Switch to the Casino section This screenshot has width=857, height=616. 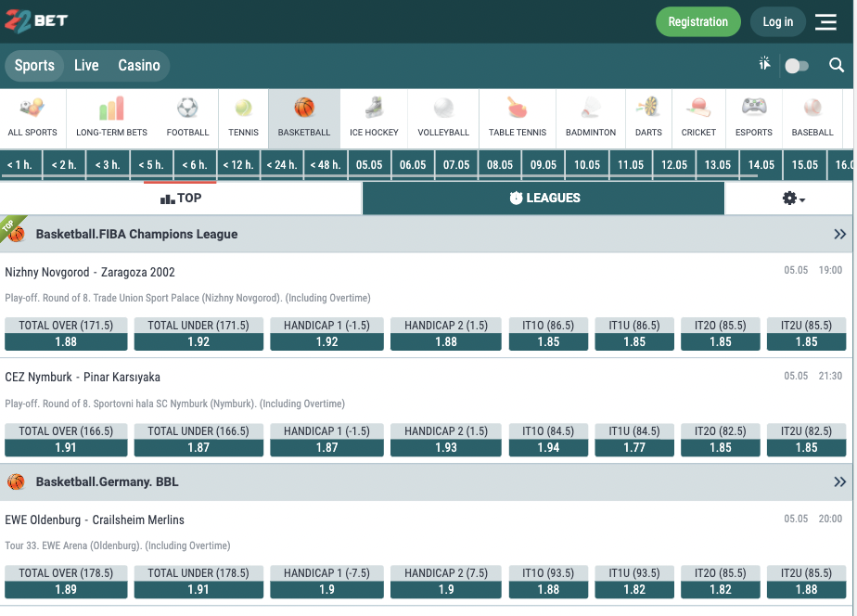[139, 66]
